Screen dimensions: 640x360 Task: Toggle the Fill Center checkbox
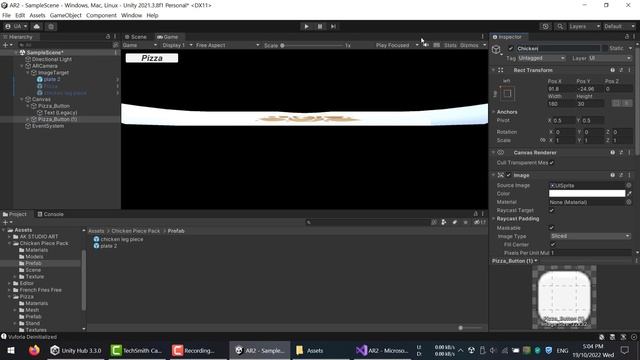(553, 244)
